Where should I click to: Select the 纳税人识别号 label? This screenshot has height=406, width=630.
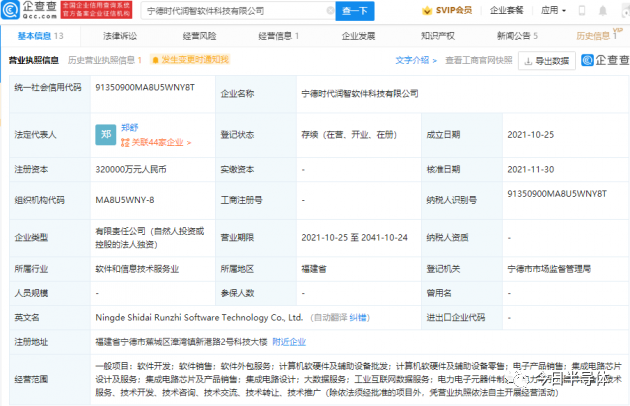452,200
